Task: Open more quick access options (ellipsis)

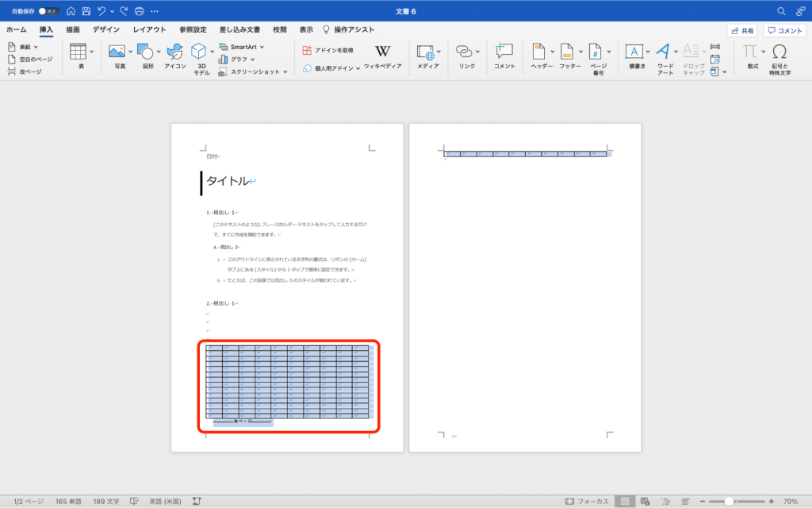Action: [x=155, y=11]
